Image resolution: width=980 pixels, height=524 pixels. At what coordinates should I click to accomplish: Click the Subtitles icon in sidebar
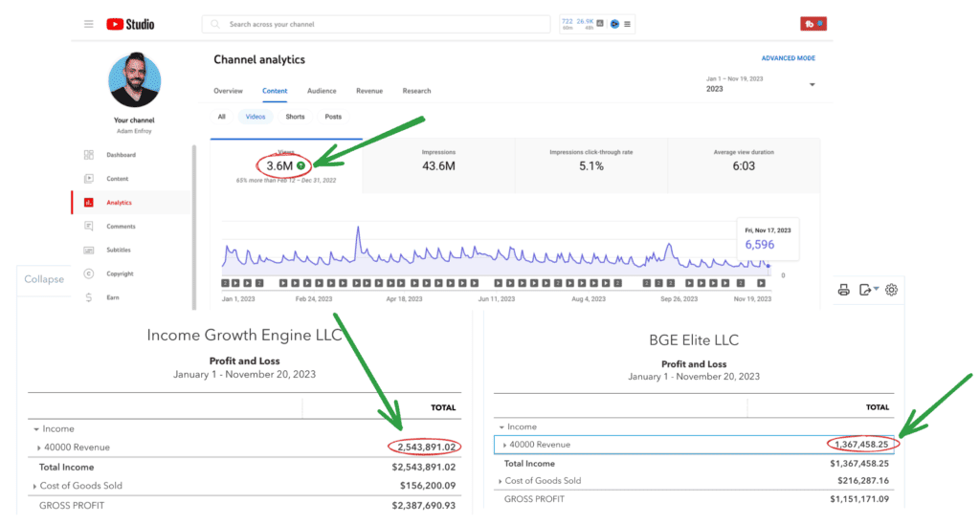point(89,250)
